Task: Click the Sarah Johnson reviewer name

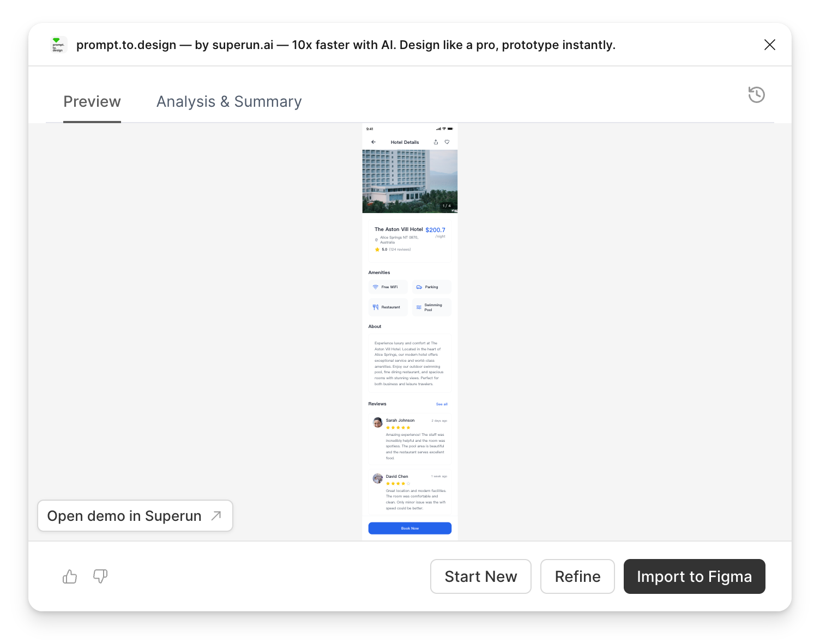Action: pos(400,421)
